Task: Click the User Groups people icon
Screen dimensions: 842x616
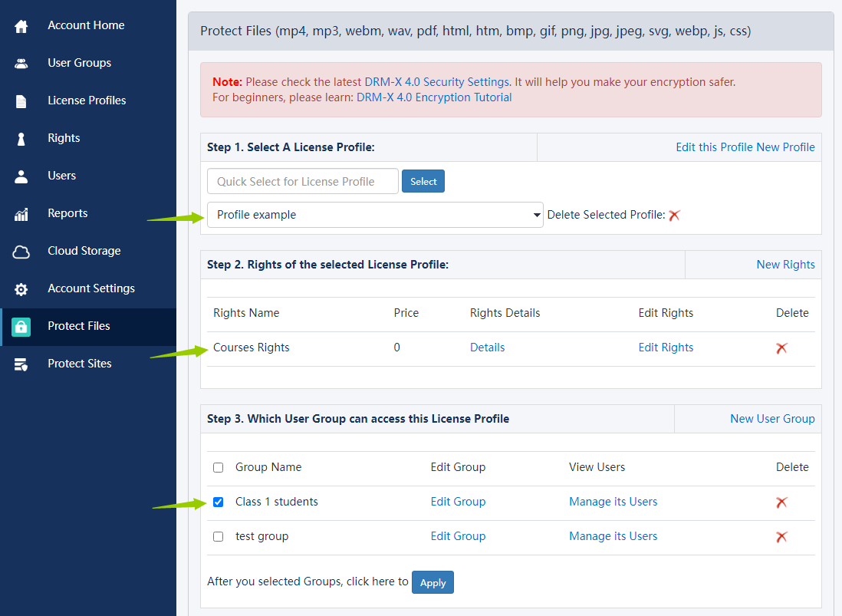Action: click(21, 64)
